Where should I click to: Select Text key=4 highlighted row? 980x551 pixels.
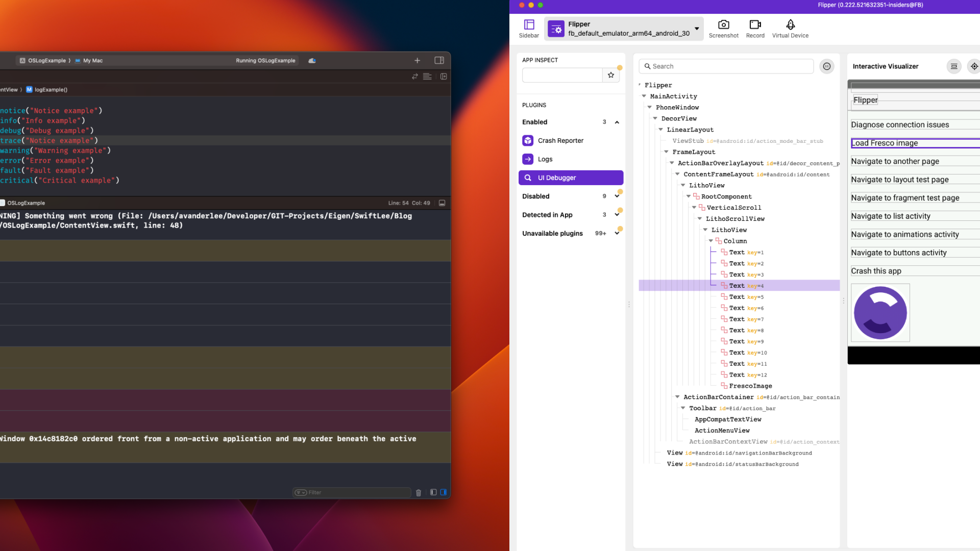739,286
